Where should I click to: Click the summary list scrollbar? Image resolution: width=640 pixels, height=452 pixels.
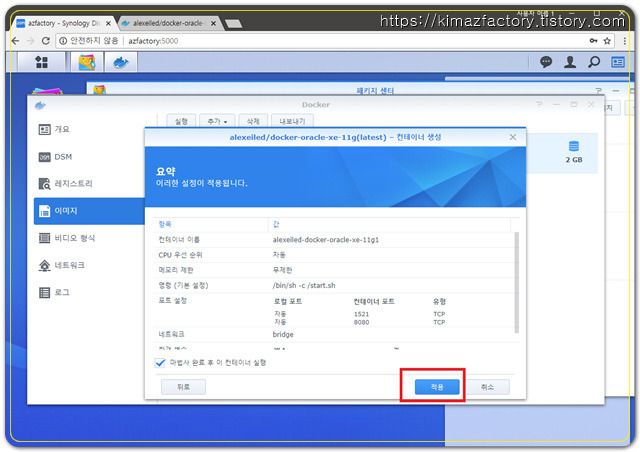coord(516,283)
